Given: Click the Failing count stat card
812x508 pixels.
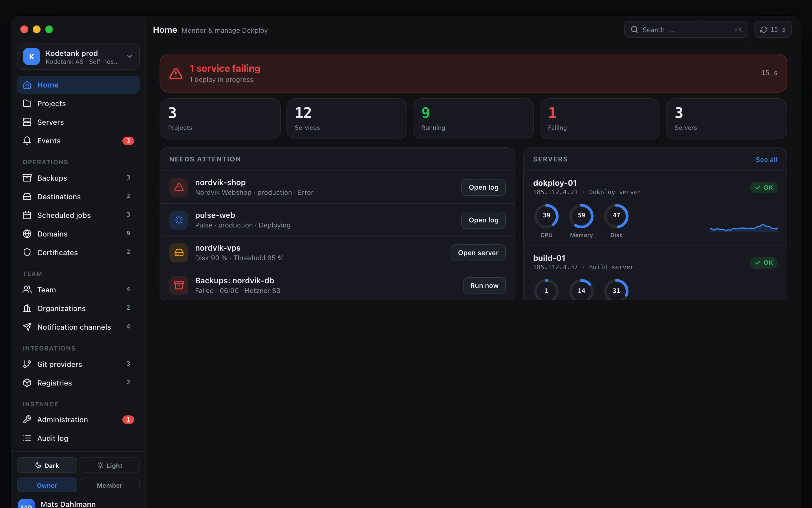Looking at the screenshot, I should (x=600, y=119).
